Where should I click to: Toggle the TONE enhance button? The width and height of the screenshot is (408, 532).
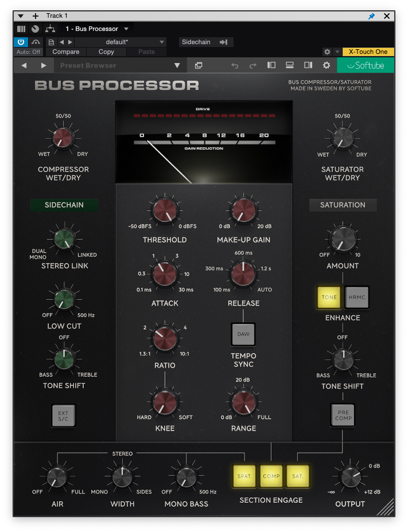point(329,297)
